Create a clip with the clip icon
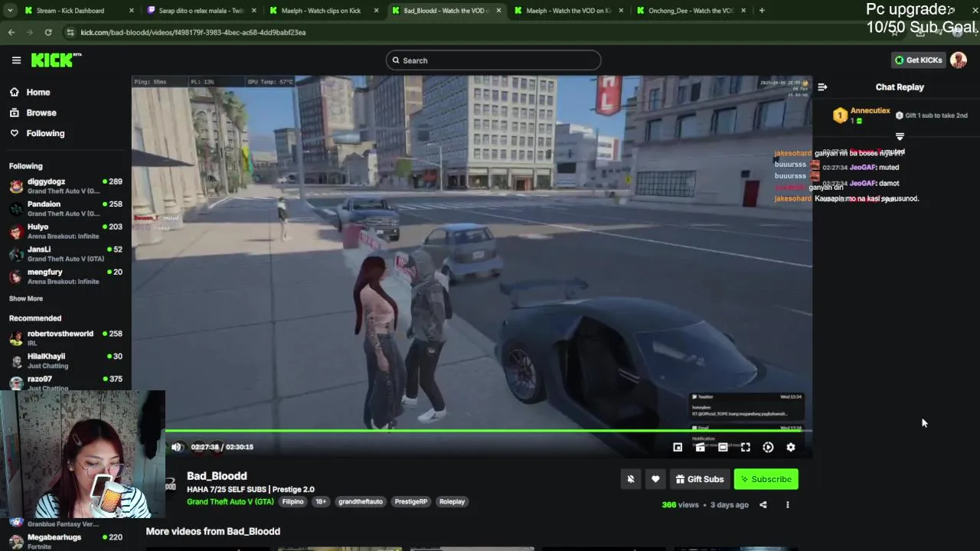 point(700,447)
